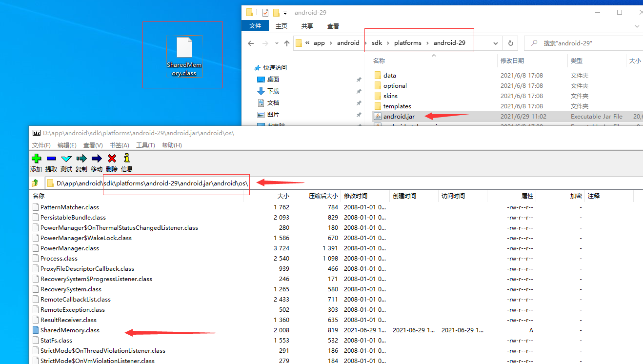Click the 测试 (Test) icon in 7-Zip
643x364 pixels.
point(66,158)
